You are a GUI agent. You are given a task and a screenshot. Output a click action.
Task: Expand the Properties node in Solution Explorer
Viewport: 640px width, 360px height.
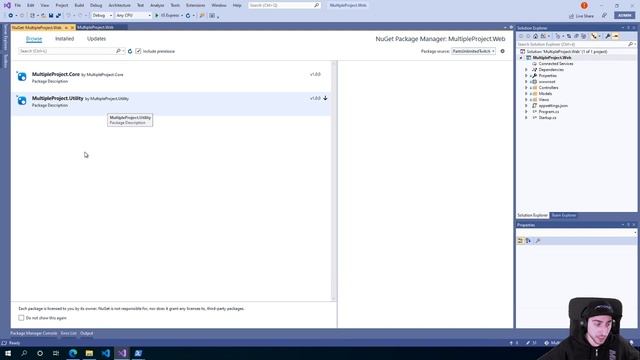click(x=526, y=76)
